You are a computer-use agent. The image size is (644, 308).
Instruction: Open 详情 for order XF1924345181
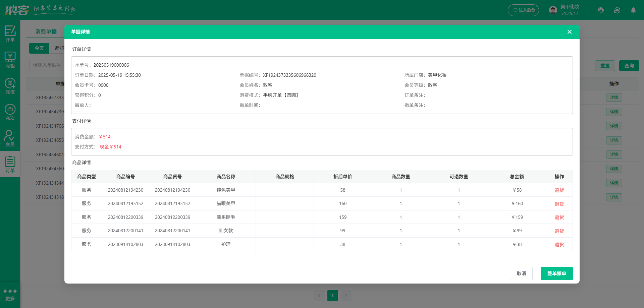(x=614, y=197)
